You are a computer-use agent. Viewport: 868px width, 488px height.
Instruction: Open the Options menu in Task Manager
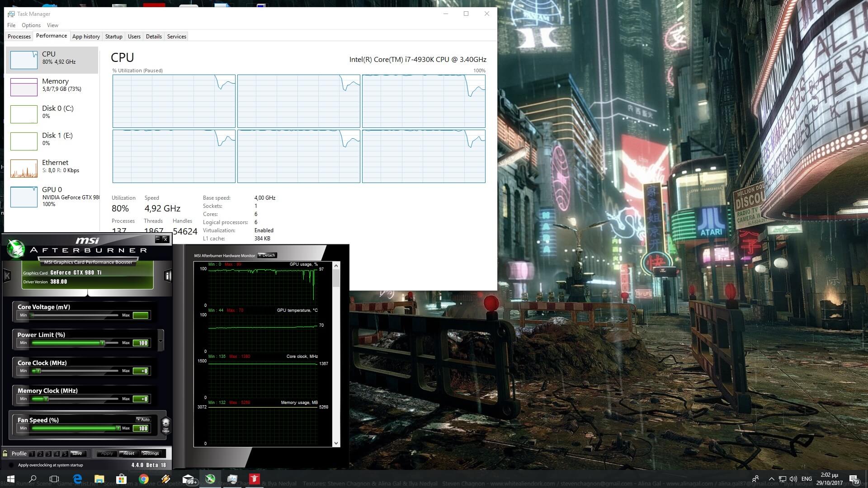(x=31, y=25)
